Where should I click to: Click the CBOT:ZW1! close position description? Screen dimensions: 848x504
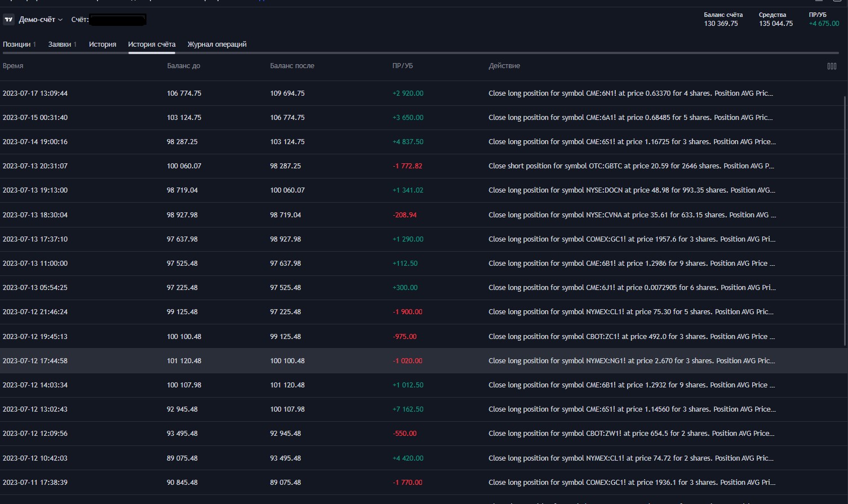(x=631, y=434)
